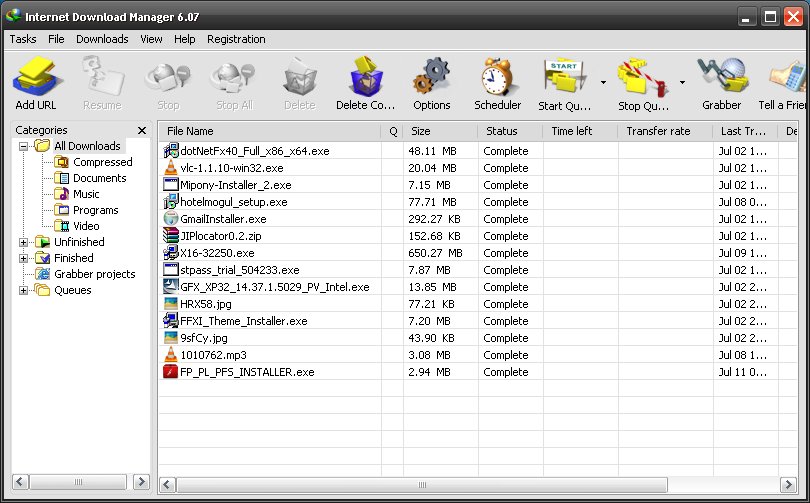Click the Stop Queue icon

tap(643, 77)
